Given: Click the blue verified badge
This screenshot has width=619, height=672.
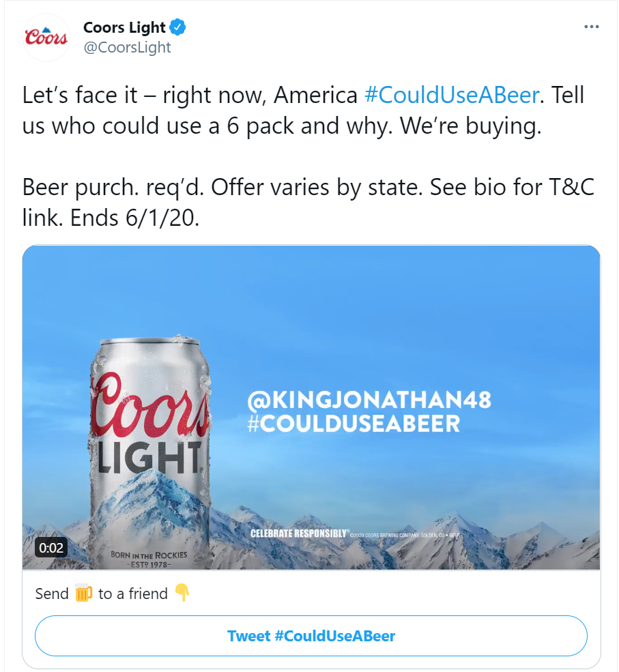Looking at the screenshot, I should 178,28.
